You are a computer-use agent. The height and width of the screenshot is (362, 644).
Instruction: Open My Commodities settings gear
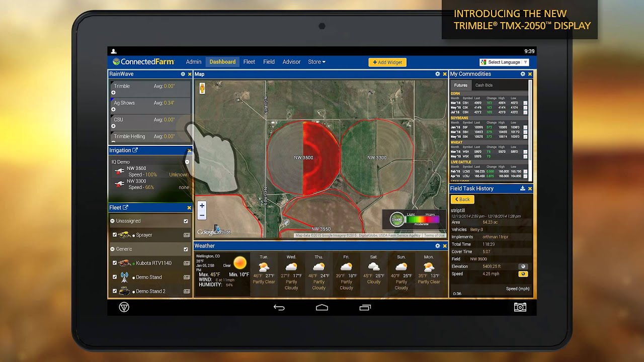click(x=523, y=74)
